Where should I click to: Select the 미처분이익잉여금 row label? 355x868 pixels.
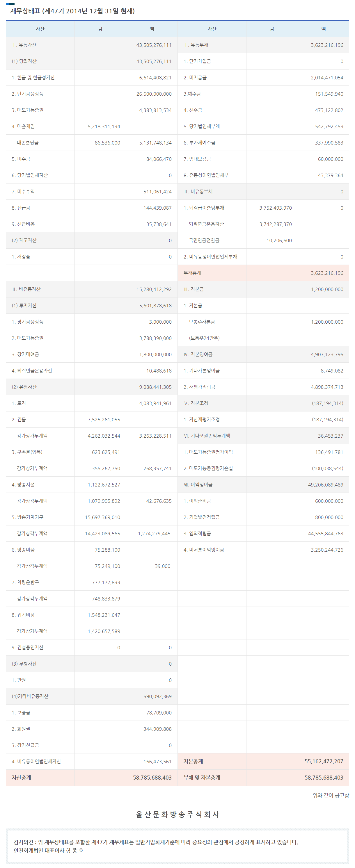pyautogui.click(x=204, y=550)
